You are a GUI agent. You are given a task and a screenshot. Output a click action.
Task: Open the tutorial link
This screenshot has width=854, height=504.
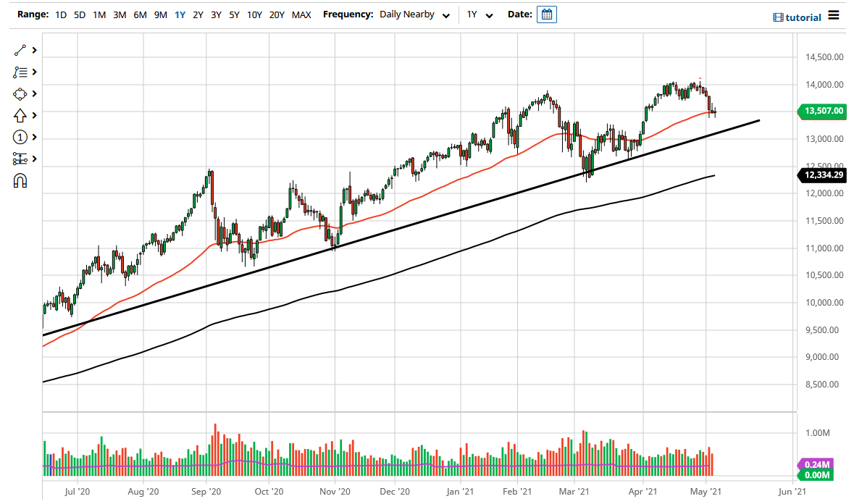pos(804,16)
